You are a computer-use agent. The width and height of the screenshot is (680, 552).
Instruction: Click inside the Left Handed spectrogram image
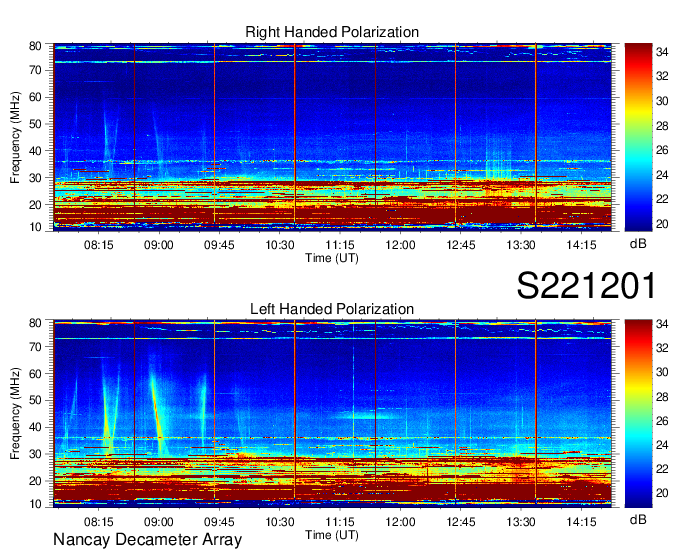332,414
